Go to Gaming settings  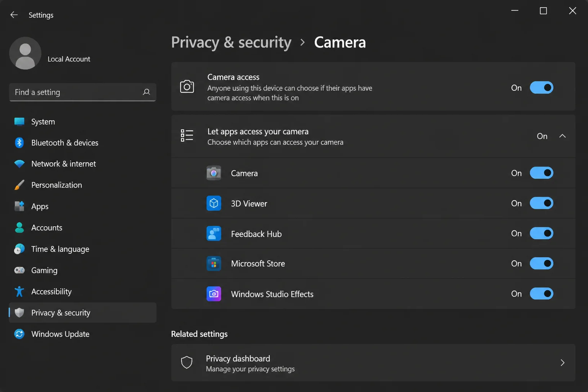(83, 270)
